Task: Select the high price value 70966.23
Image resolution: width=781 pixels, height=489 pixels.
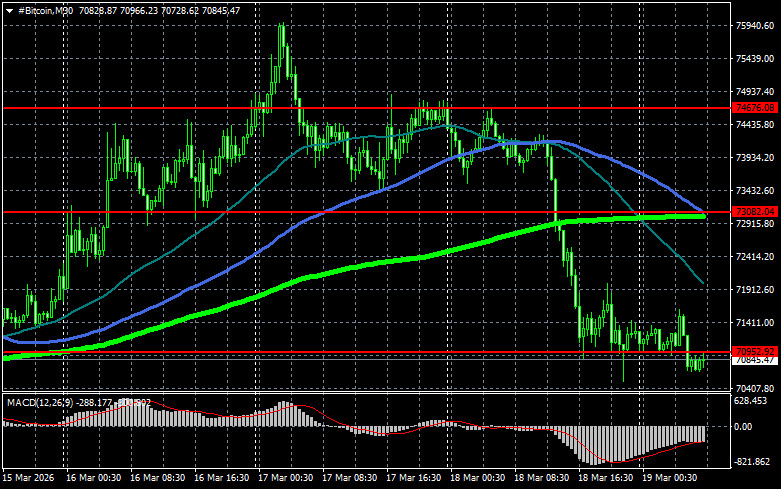Action: (x=139, y=10)
